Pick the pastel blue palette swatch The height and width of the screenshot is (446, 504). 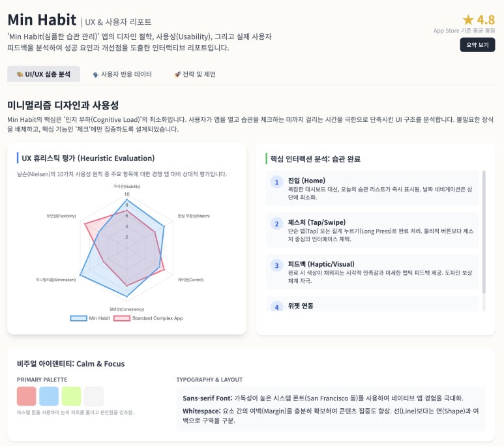(x=49, y=396)
